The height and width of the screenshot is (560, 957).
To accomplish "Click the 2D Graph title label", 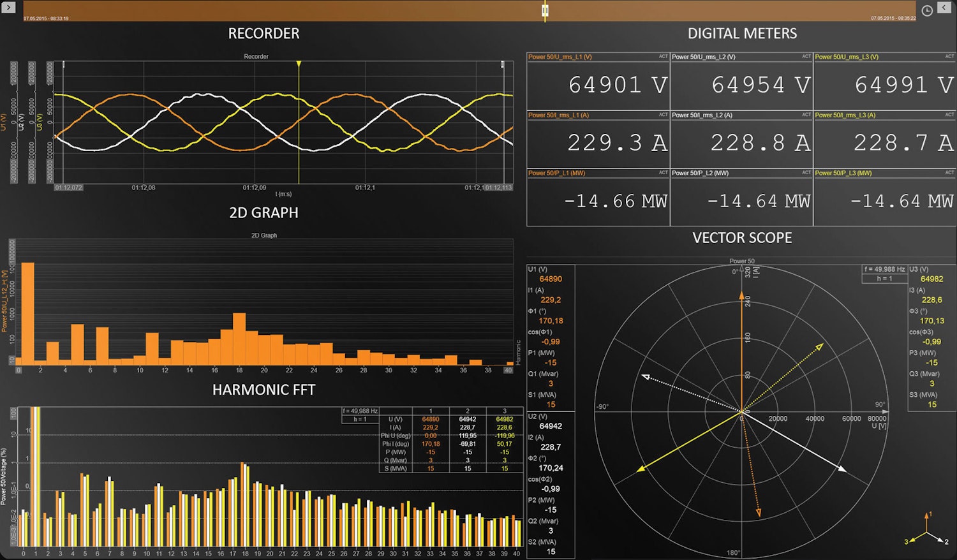I will point(264,235).
